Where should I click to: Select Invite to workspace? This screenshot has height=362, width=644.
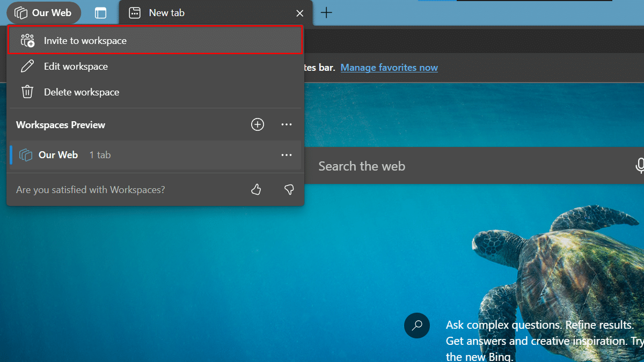click(x=155, y=40)
